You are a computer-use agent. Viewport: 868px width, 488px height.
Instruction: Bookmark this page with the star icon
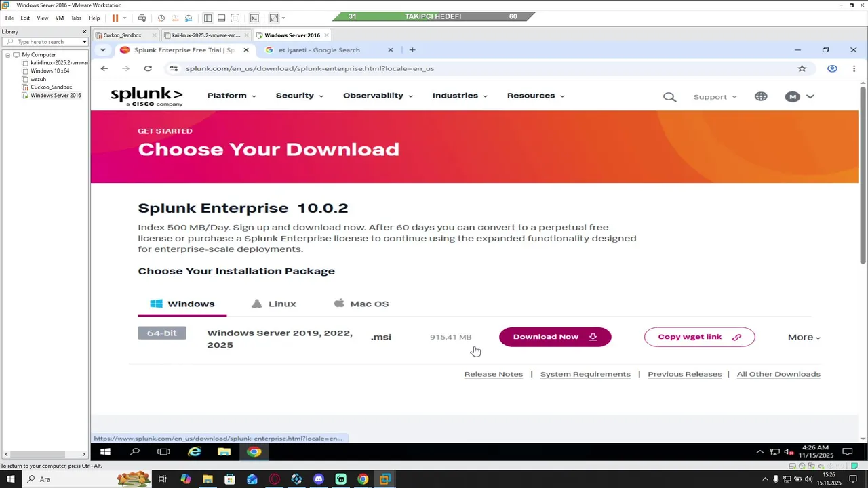click(802, 68)
